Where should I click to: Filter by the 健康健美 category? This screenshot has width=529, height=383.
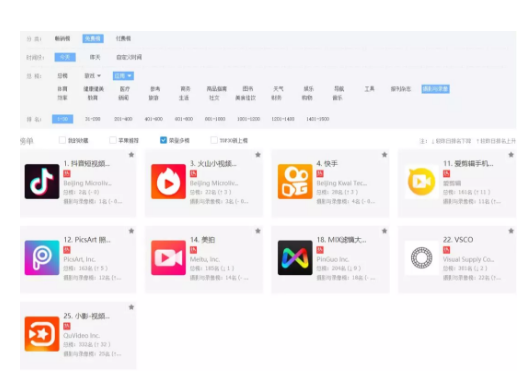pos(93,89)
